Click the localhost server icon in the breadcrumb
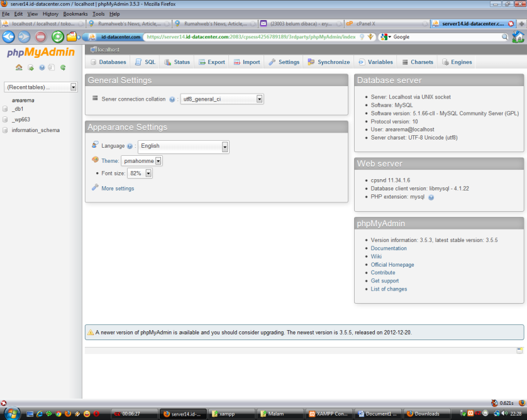The height and width of the screenshot is (420, 527). coord(94,50)
